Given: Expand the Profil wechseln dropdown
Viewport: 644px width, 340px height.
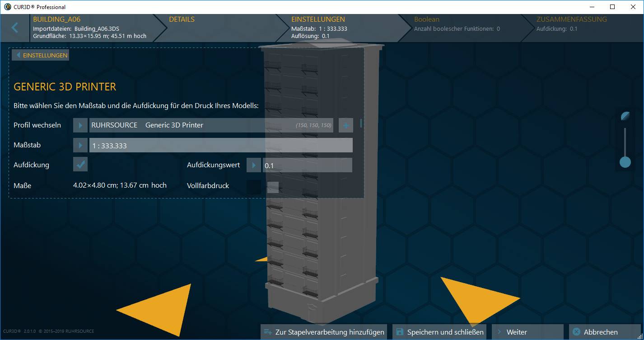Looking at the screenshot, I should click(x=80, y=125).
